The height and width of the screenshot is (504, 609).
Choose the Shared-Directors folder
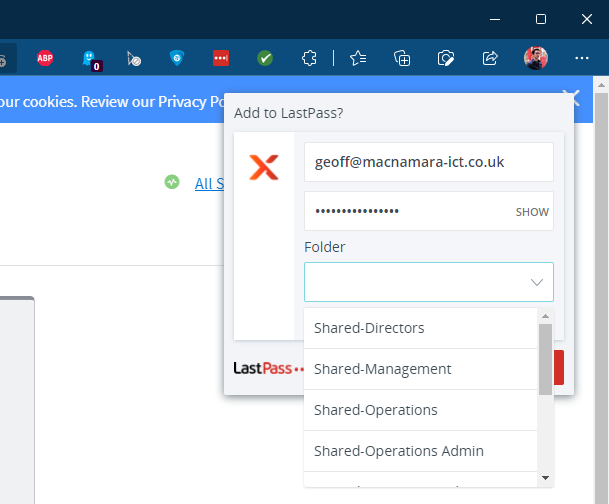point(420,328)
